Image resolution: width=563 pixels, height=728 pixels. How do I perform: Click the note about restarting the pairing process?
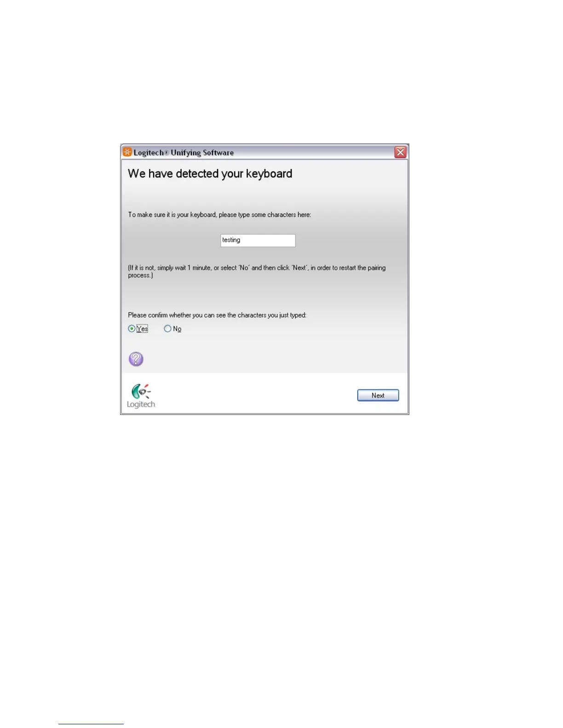(x=257, y=271)
